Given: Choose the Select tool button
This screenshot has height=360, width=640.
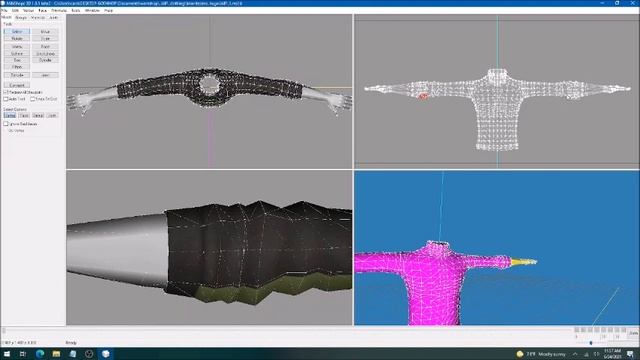Looking at the screenshot, I should coord(17,31).
